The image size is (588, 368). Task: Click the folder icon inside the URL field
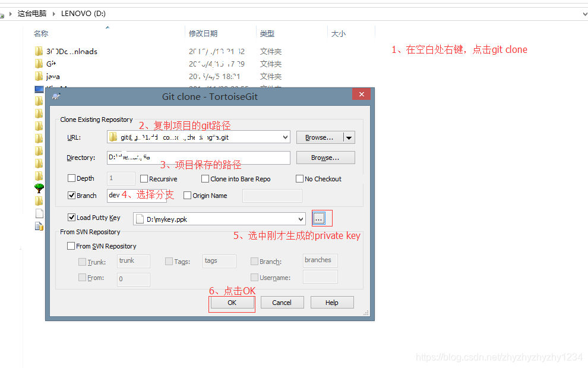(x=113, y=137)
